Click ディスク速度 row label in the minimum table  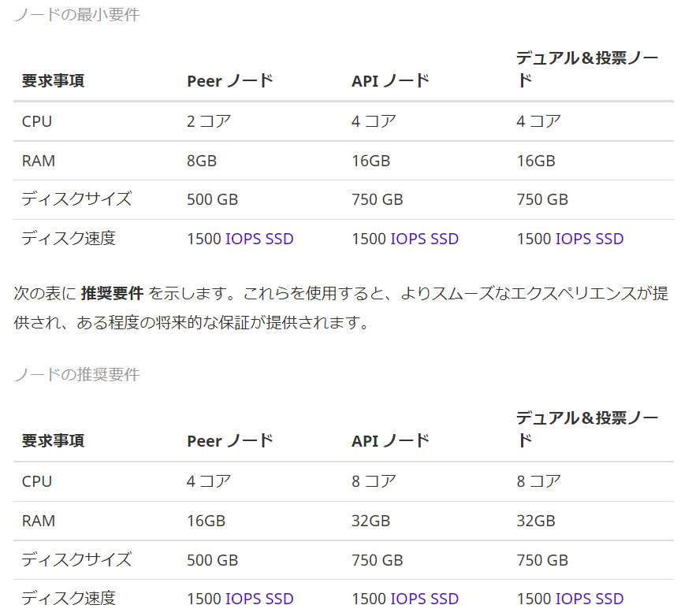[69, 239]
